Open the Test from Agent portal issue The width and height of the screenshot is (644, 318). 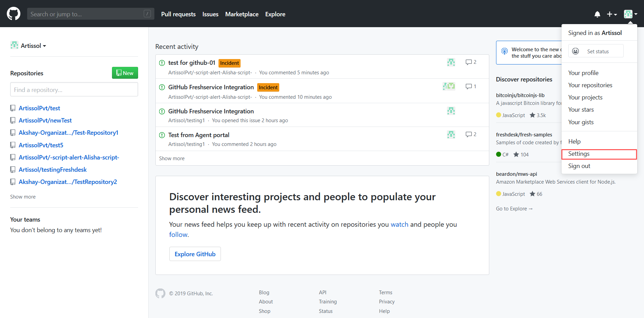click(x=199, y=135)
